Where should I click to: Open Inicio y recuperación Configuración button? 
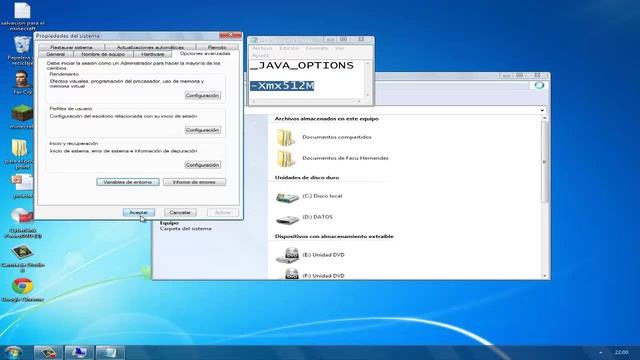tap(202, 165)
